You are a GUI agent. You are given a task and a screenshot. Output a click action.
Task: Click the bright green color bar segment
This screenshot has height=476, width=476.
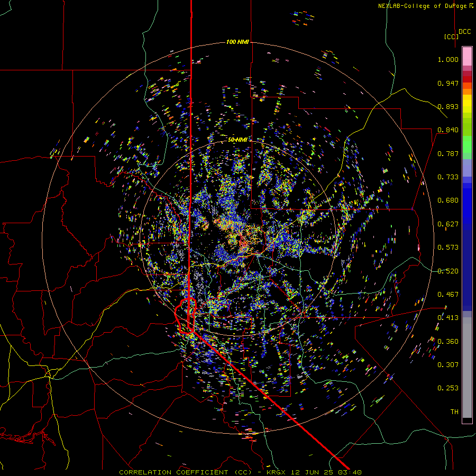467,144
